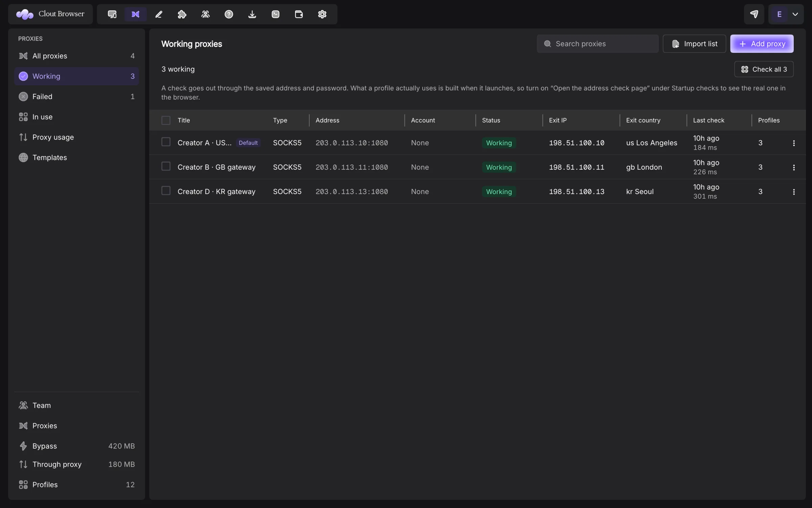Open row menu for Creator D · KR gateway
This screenshot has height=508, width=812.
(x=794, y=192)
